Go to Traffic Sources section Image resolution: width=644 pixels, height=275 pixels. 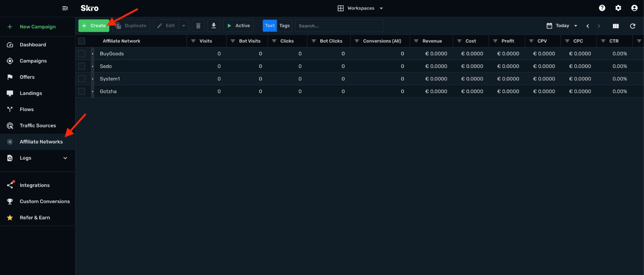tap(37, 126)
